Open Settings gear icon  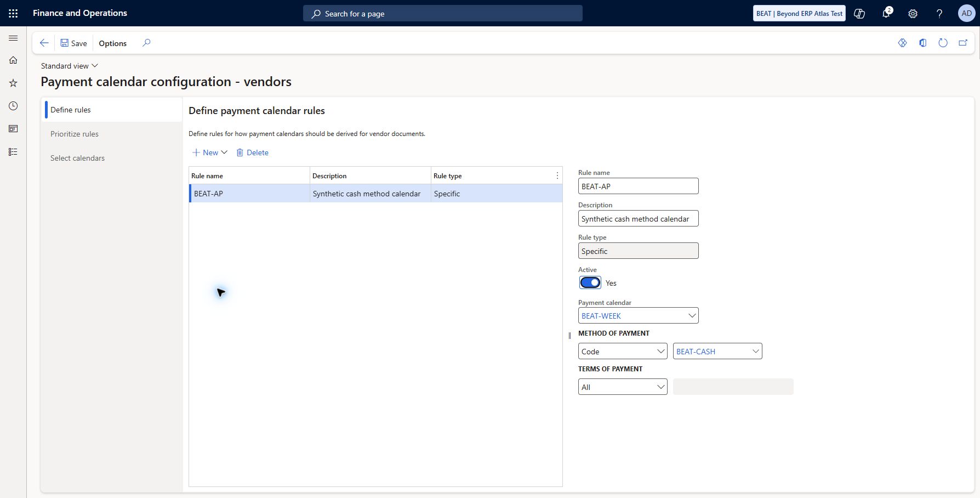coord(913,14)
